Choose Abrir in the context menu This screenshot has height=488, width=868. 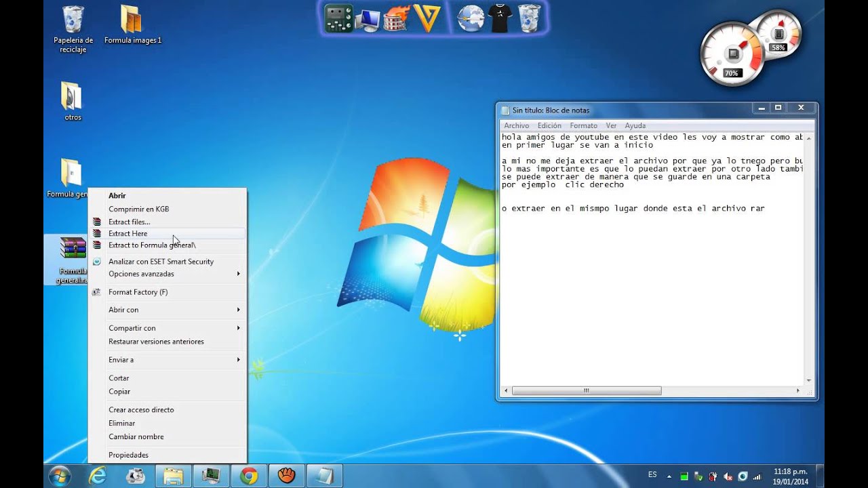point(167,196)
